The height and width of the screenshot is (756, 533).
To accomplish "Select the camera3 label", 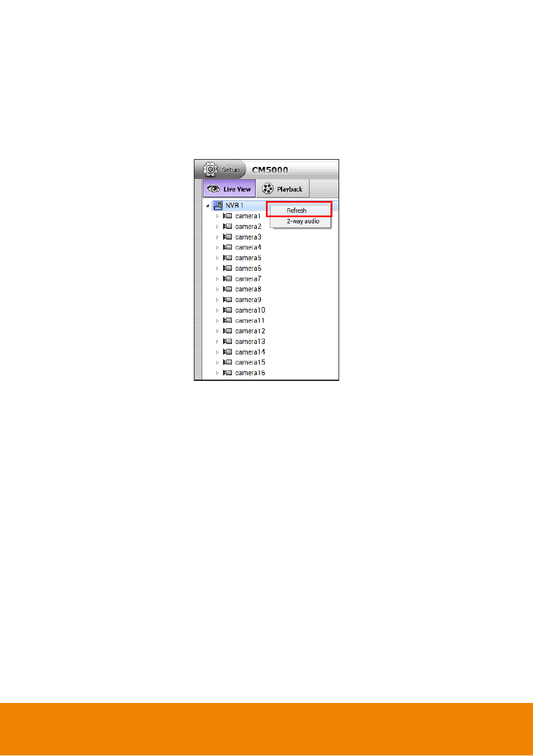I will tap(248, 237).
